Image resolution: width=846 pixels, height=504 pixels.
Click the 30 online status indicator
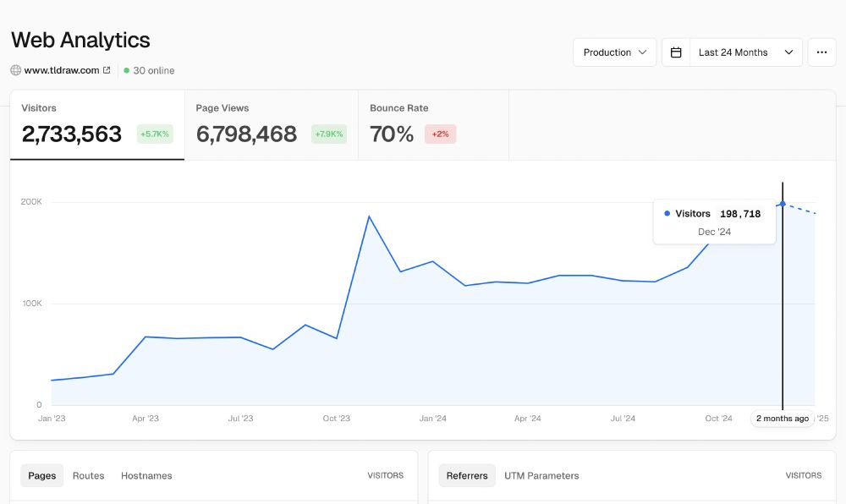coord(149,71)
